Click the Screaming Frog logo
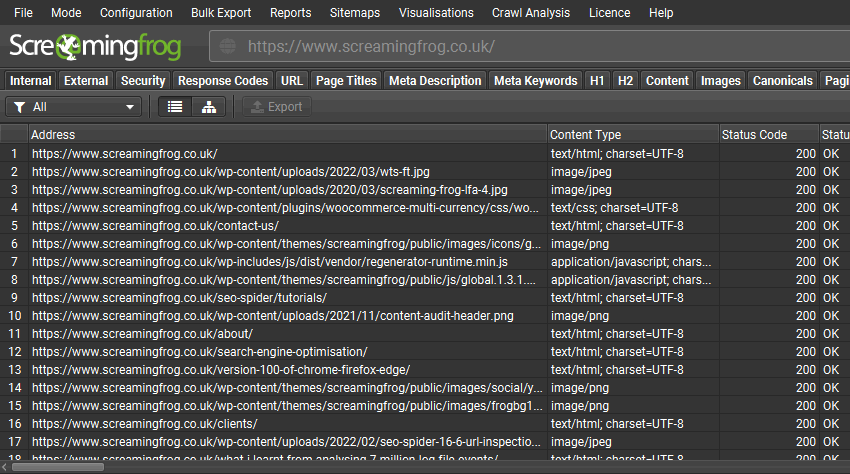The height and width of the screenshot is (474, 850). [95, 47]
